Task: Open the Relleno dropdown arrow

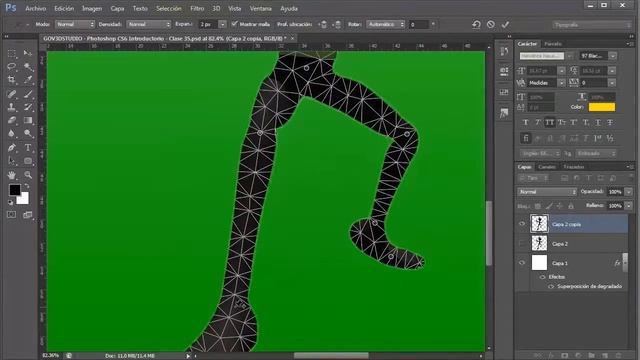Action: click(x=629, y=206)
